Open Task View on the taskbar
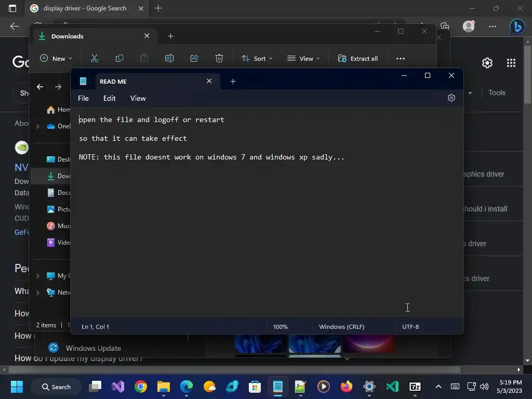This screenshot has height=399, width=532. tap(96, 387)
